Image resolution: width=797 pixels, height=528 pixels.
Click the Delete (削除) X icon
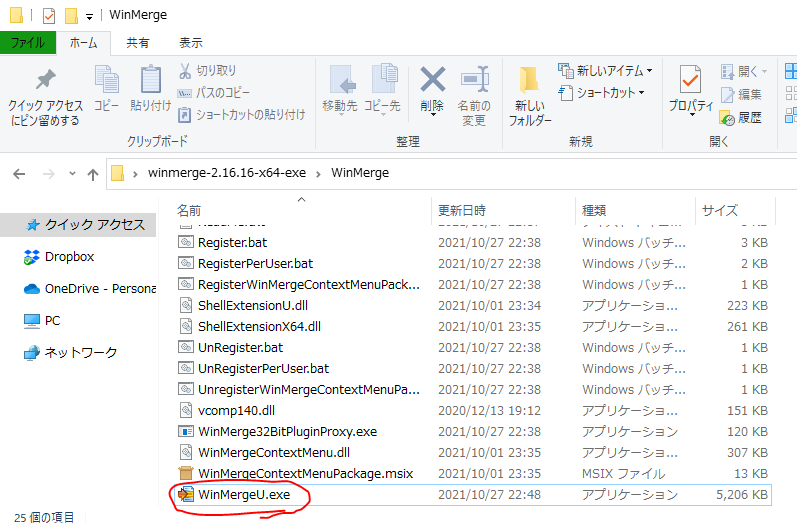pyautogui.click(x=433, y=79)
